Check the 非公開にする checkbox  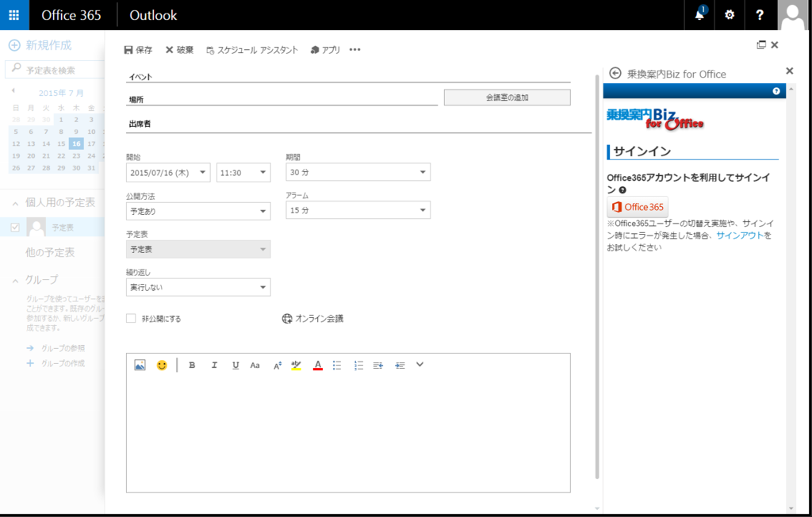click(x=131, y=318)
